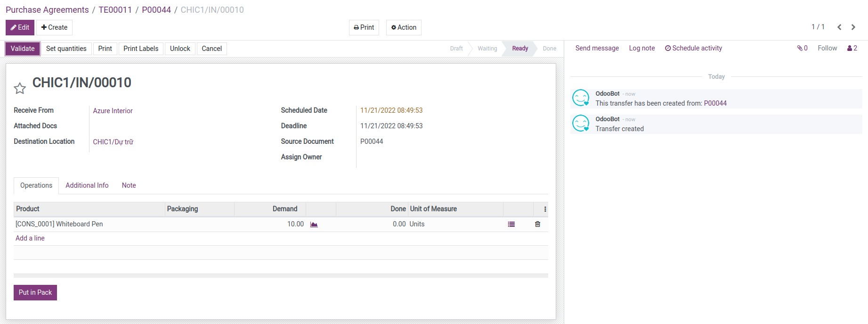Expand the Action dropdown menu

click(404, 27)
